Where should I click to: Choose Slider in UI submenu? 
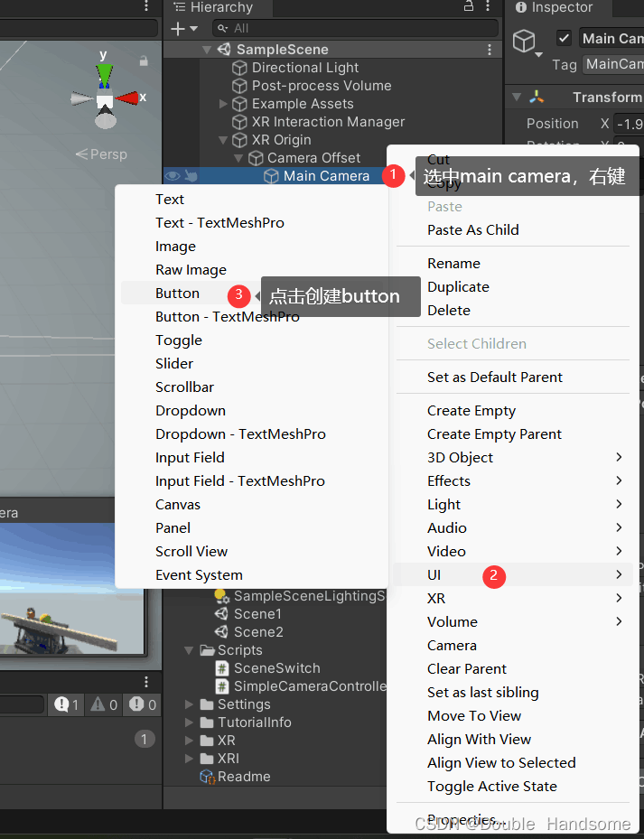point(174,364)
